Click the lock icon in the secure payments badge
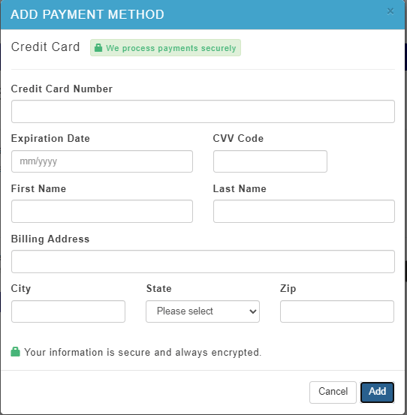The width and height of the screenshot is (407, 415). coord(98,48)
